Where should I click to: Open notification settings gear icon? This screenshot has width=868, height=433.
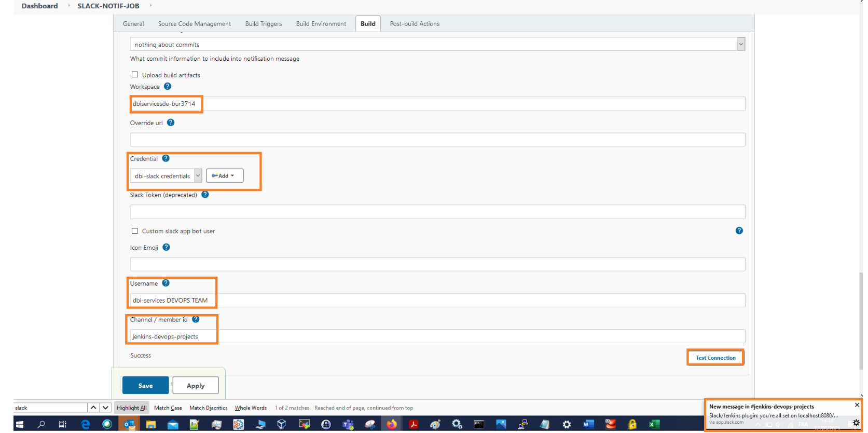[856, 423]
